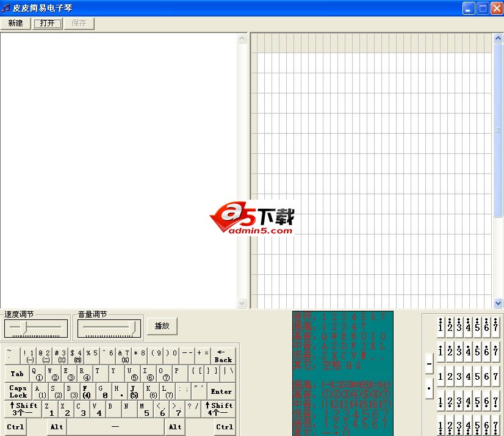Play low note 2 with one dot below
Screen dimensions: 504x436
[450, 401]
